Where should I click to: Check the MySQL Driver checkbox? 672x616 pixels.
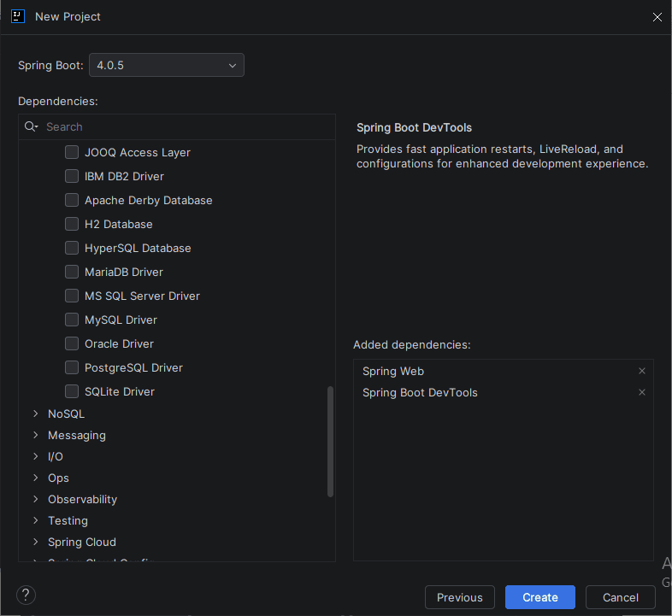coord(72,320)
